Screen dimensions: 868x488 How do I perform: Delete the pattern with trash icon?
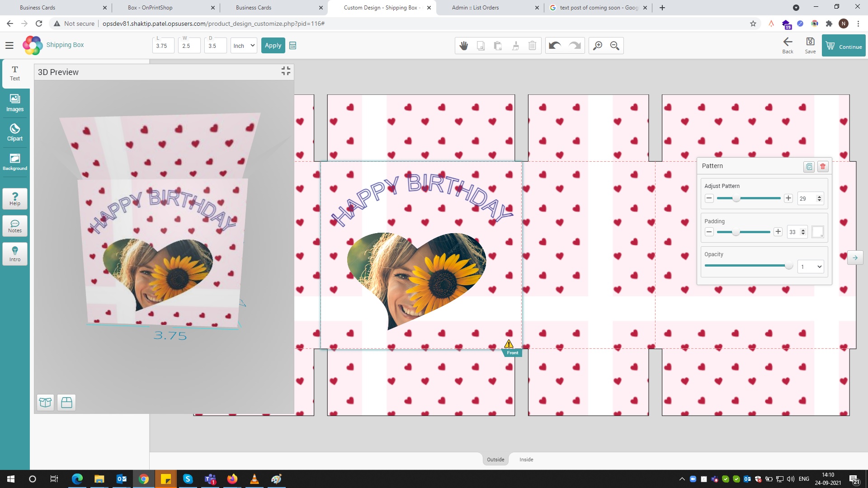823,166
